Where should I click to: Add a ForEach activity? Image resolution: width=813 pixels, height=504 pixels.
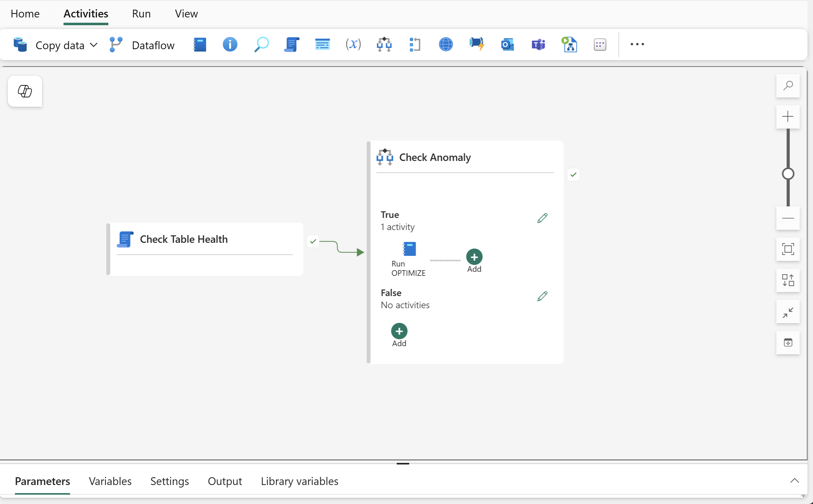(x=415, y=44)
